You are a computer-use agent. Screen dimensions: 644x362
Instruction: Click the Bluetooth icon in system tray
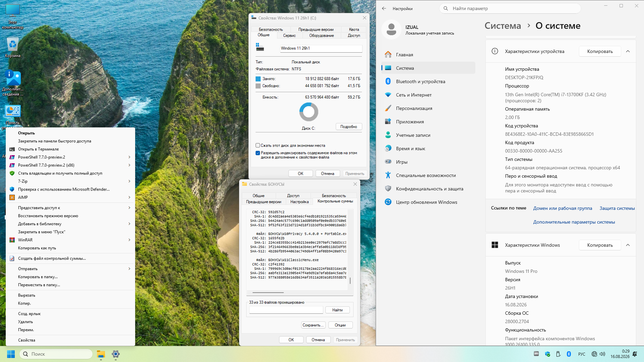pyautogui.click(x=569, y=354)
